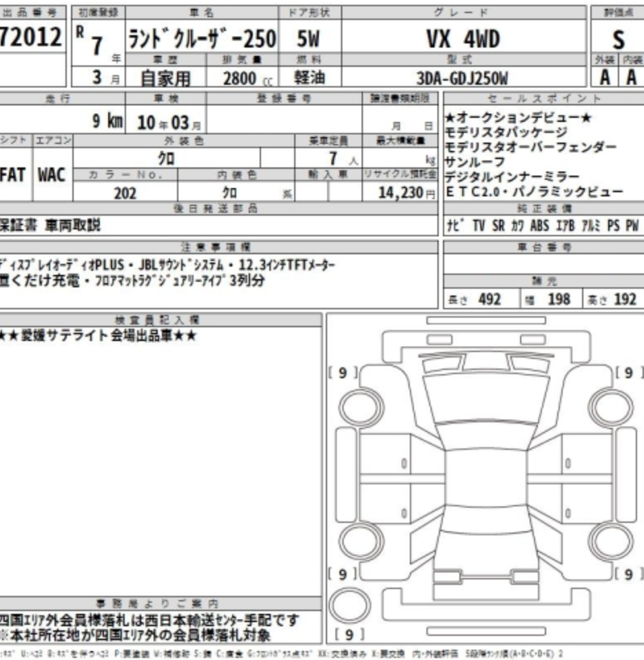Click the mileage value 9 km
The width and height of the screenshot is (644, 660).
[107, 122]
